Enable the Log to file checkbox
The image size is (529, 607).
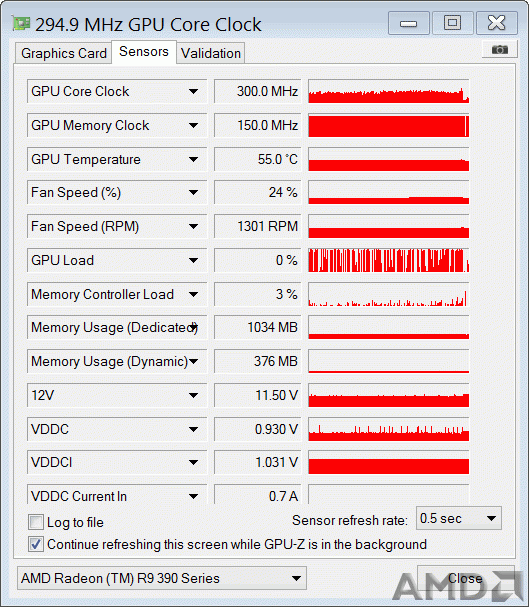36,522
